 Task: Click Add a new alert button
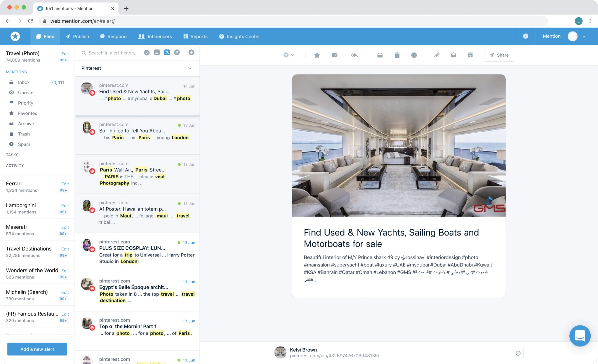pos(37,349)
